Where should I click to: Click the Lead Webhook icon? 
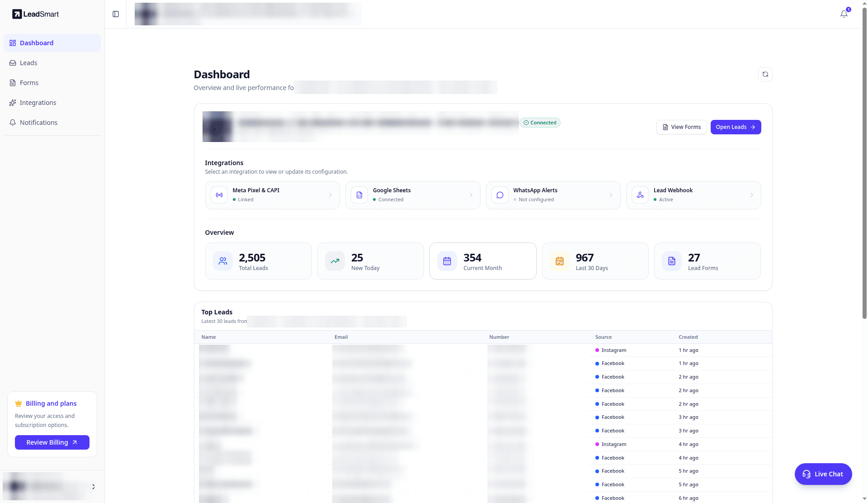(x=640, y=195)
